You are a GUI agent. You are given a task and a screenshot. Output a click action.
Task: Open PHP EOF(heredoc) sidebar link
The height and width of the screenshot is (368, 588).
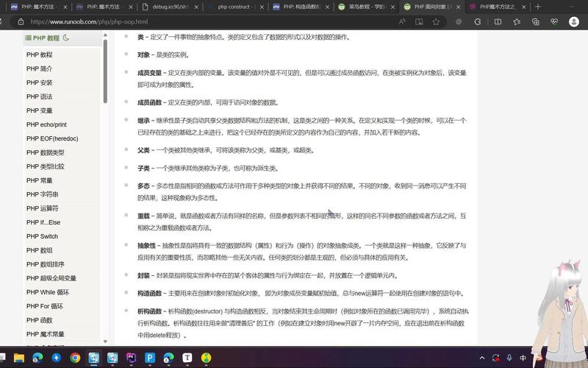(52, 138)
